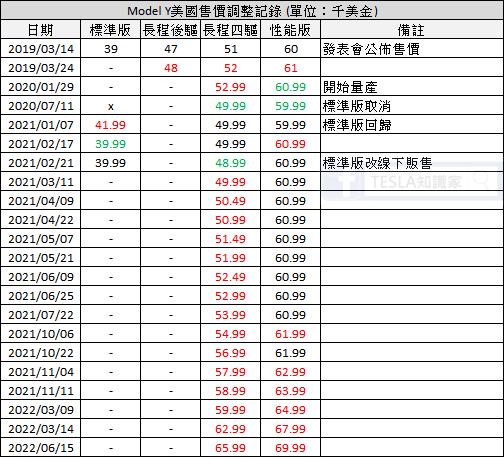Screen dimensions: 504x457
Task: Click the '日期' column header
Action: pos(40,30)
